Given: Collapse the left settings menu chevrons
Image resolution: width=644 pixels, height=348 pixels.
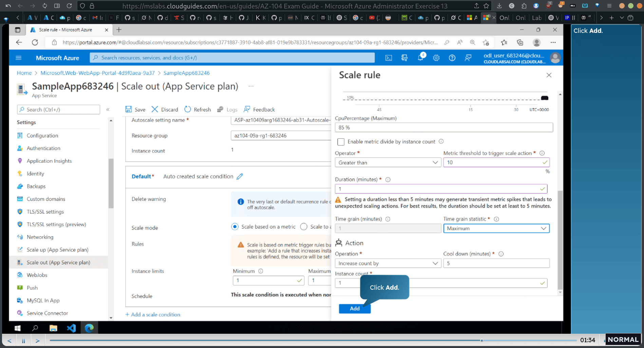Looking at the screenshot, I should [108, 109].
